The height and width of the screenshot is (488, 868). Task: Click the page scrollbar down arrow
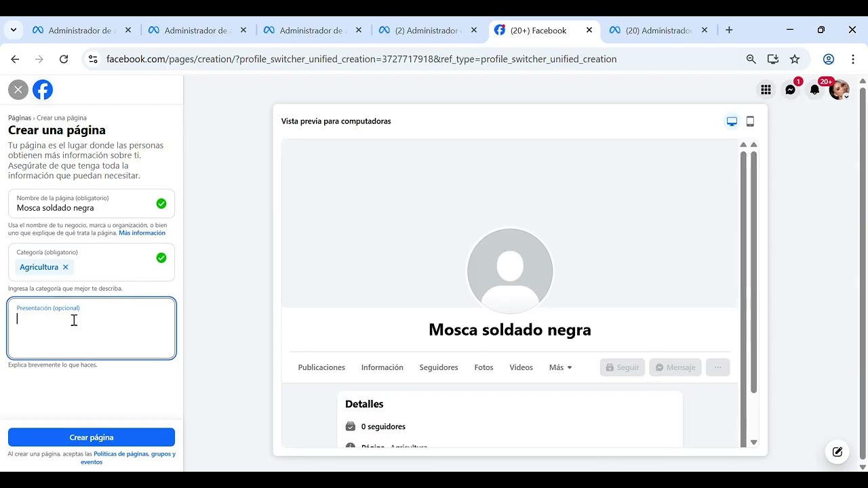coord(863,467)
